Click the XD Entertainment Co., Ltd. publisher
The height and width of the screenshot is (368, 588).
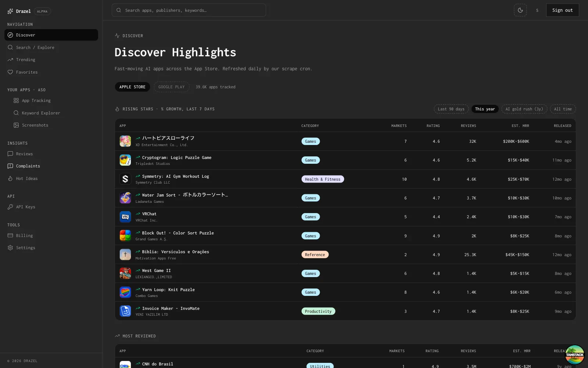tap(161, 145)
